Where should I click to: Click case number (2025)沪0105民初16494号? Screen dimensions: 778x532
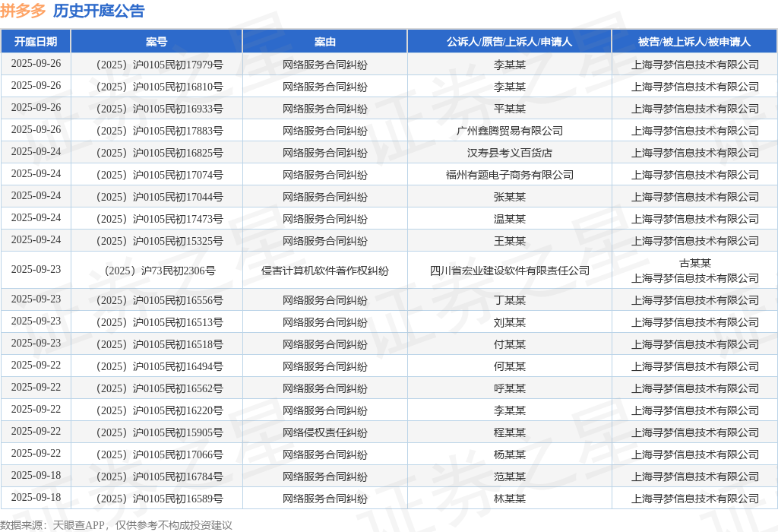pyautogui.click(x=157, y=366)
